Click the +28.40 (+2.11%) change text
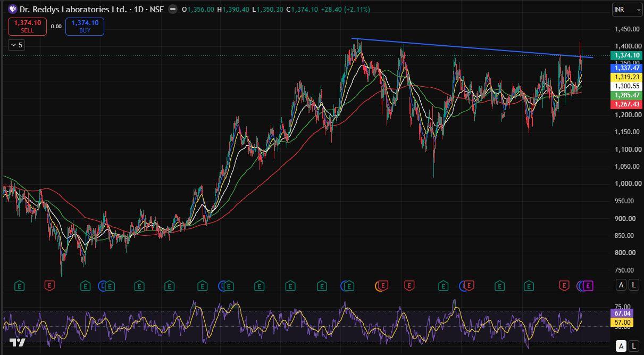This screenshot has width=644, height=355. pyautogui.click(x=346, y=10)
